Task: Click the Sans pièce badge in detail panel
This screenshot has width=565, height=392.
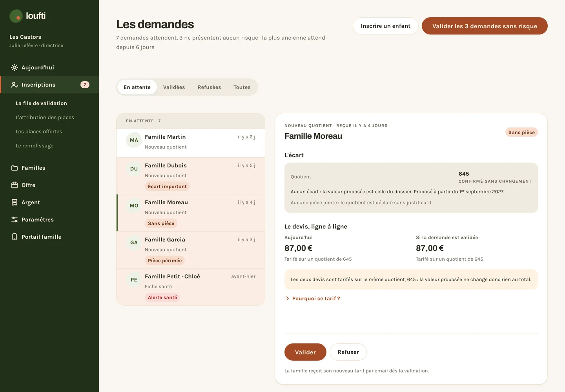Action: coord(521,132)
